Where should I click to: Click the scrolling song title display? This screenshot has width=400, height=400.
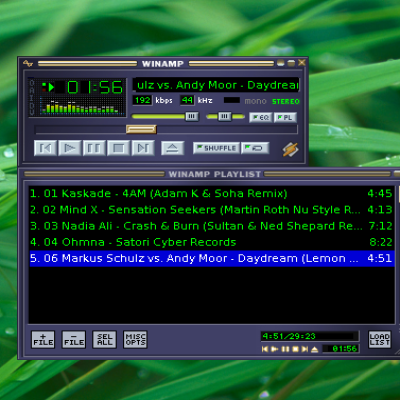pyautogui.click(x=216, y=85)
